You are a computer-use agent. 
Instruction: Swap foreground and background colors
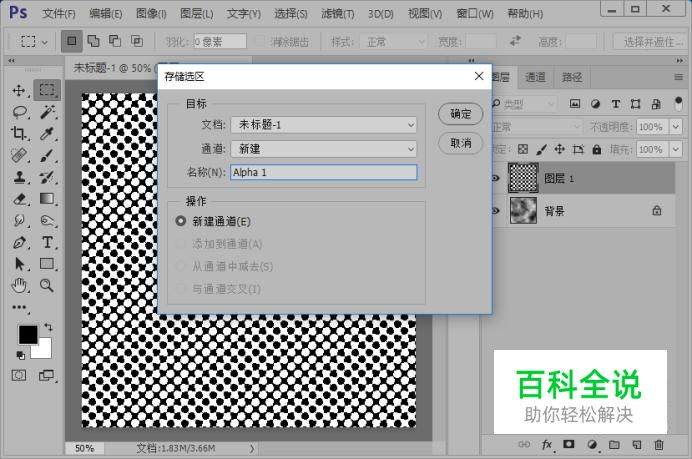[48, 327]
